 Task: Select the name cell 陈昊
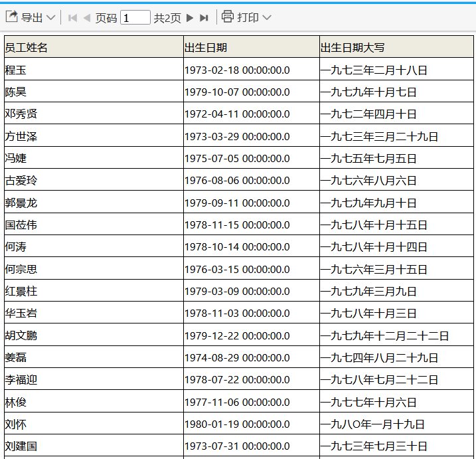pos(94,91)
